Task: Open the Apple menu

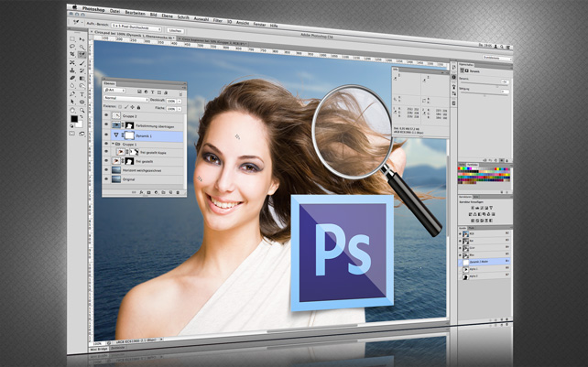Action: [74, 7]
